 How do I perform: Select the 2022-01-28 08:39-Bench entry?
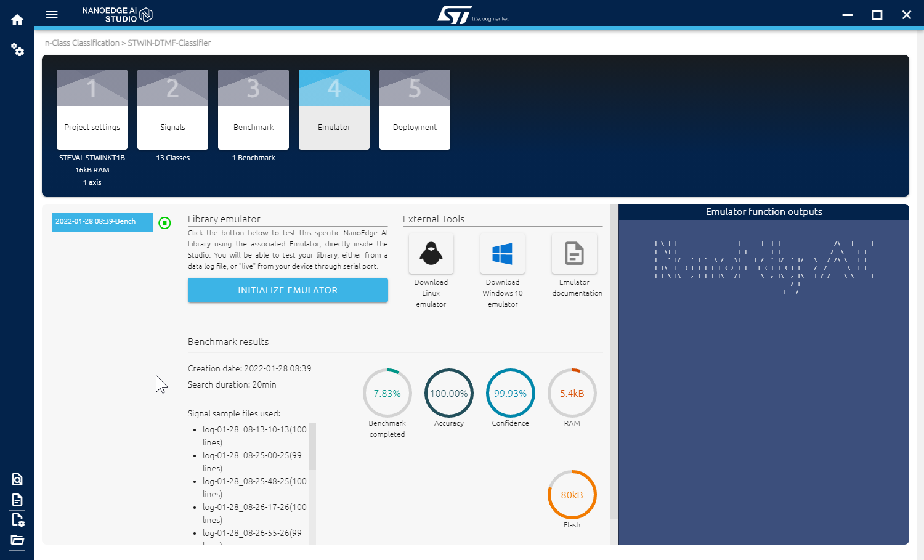pos(103,222)
